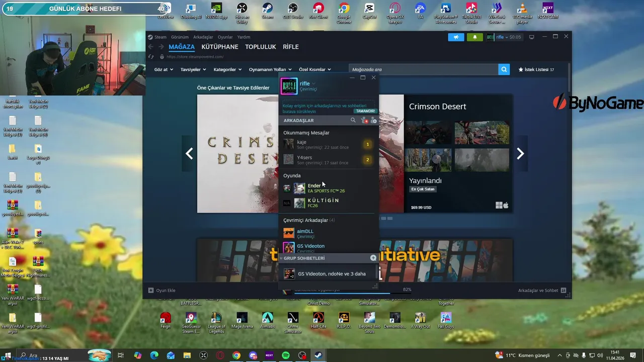Open VLC media player desktop shortcut
Image resolution: width=644 pixels, height=362 pixels.
click(x=523, y=13)
